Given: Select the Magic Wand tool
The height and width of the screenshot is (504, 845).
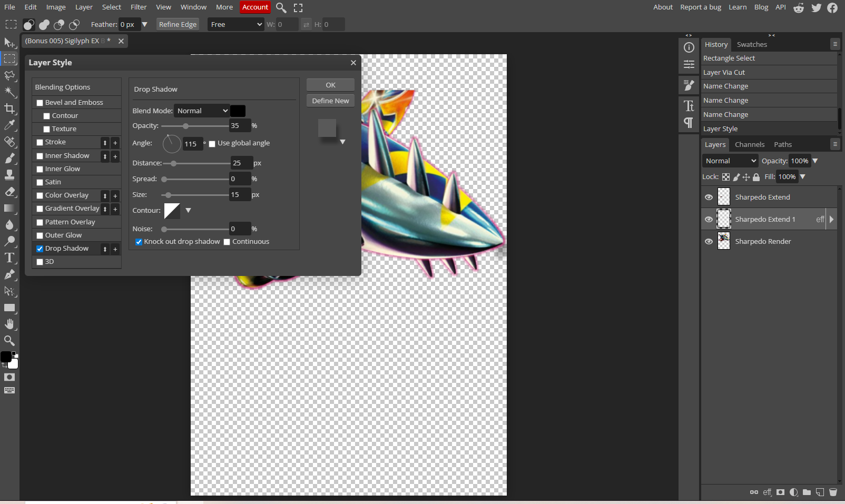Looking at the screenshot, I should pos(9,92).
